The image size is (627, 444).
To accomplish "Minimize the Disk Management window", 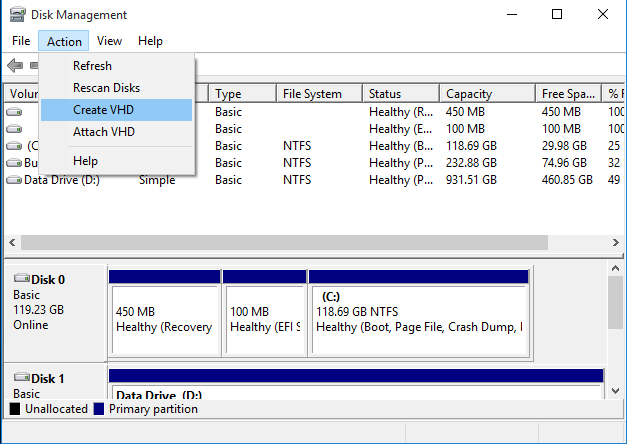I will coord(512,15).
